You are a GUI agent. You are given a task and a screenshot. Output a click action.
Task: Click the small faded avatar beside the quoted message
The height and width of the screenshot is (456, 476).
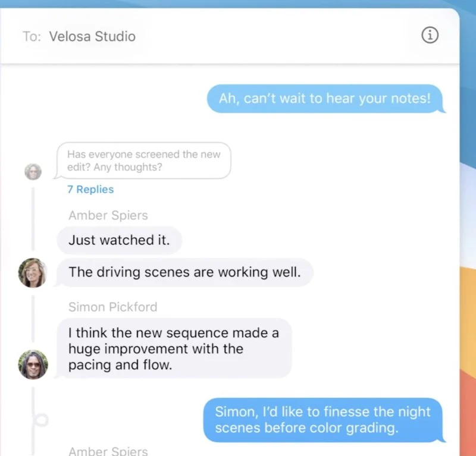click(x=33, y=171)
